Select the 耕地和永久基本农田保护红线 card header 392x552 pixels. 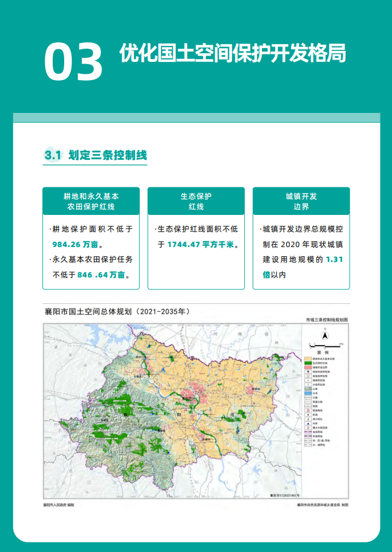coord(91,201)
